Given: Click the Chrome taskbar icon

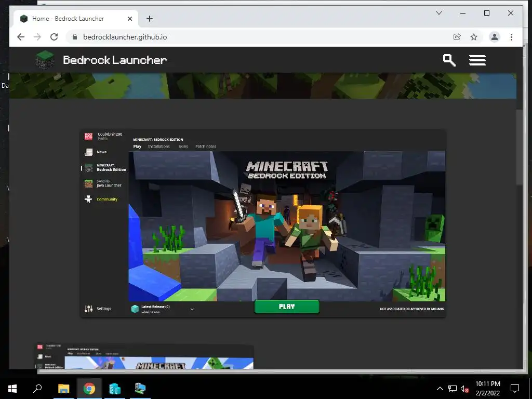Looking at the screenshot, I should [89, 389].
